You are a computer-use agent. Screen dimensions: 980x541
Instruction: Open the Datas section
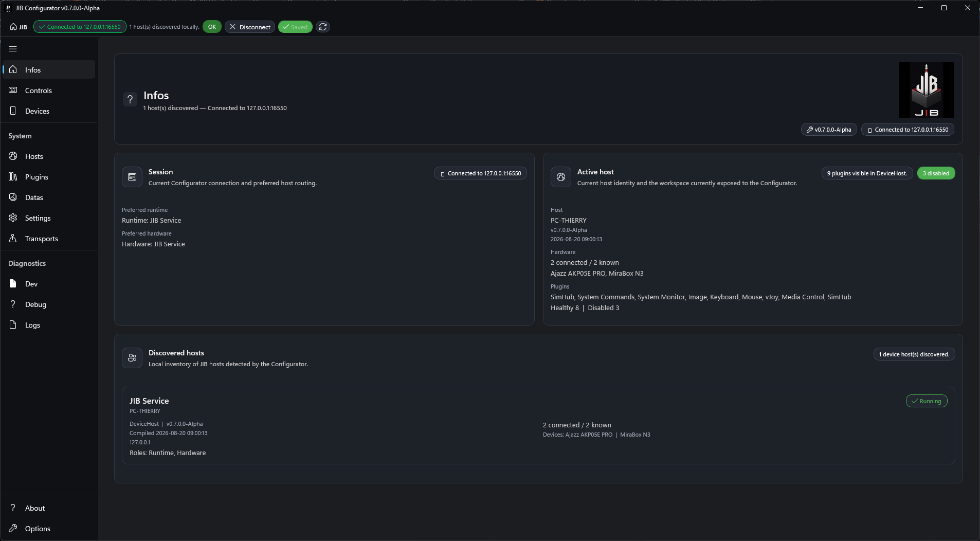tap(49, 197)
